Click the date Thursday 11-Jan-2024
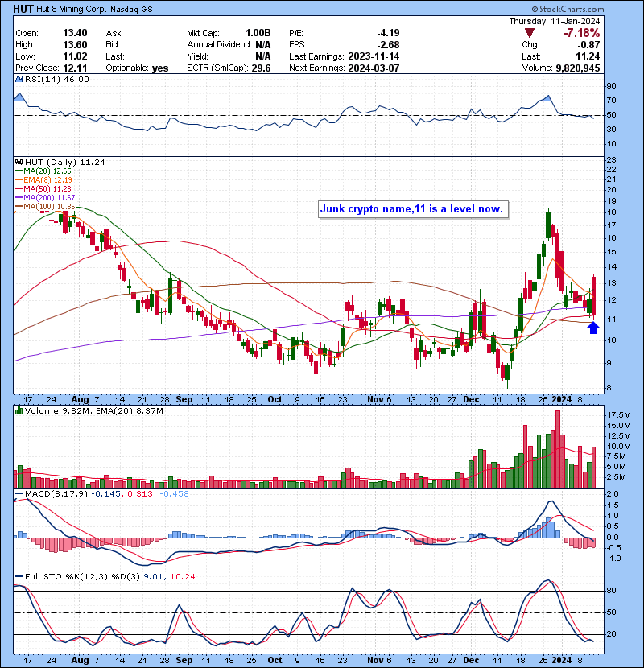Screen dimensions: 644x668 555,21
